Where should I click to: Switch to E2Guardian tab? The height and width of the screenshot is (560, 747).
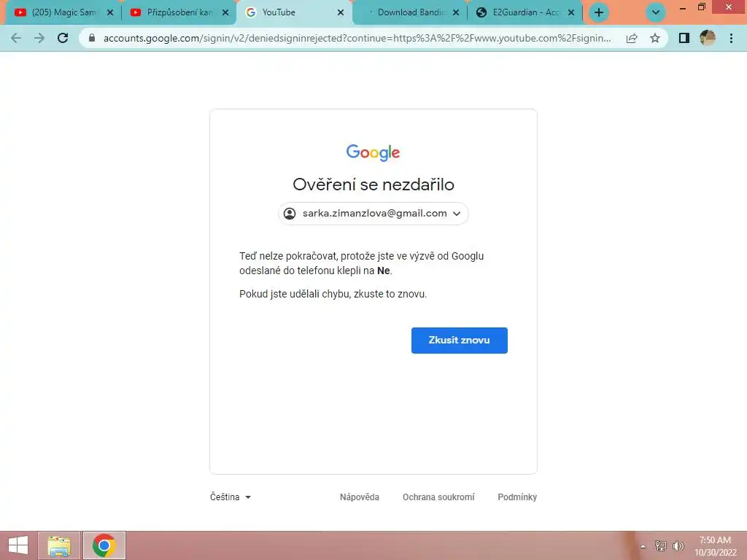tap(525, 12)
